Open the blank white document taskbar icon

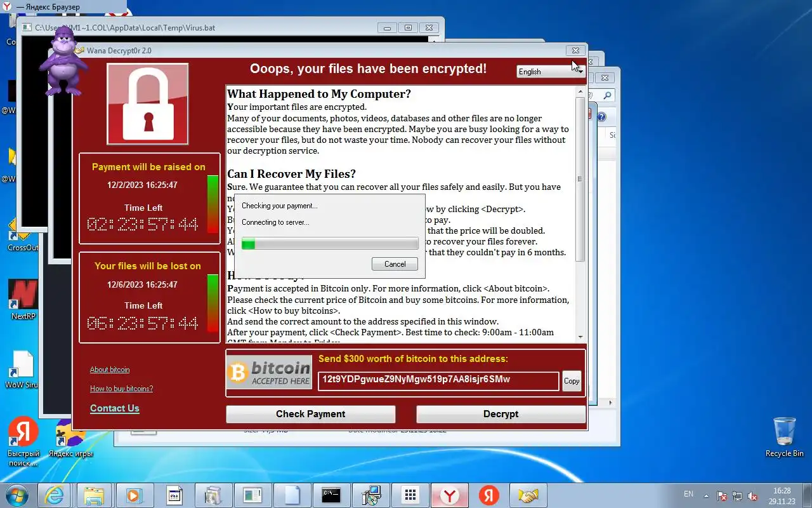click(x=292, y=495)
